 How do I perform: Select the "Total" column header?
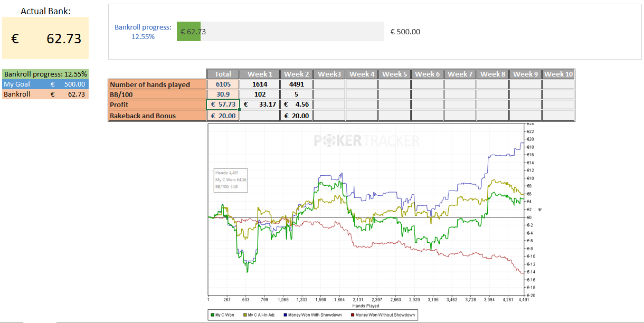click(223, 74)
